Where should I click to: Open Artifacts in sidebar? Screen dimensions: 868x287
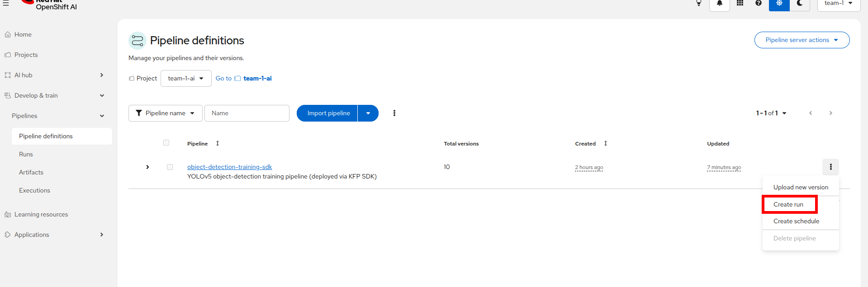(x=31, y=172)
